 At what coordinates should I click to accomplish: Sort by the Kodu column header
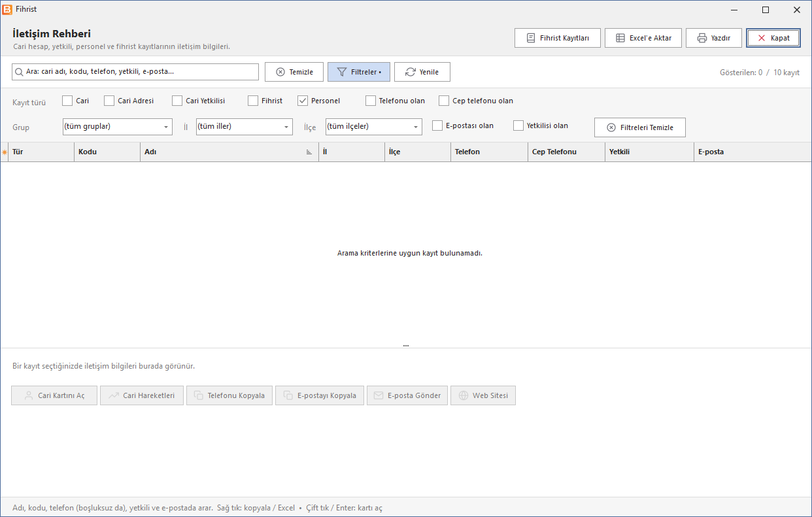107,152
